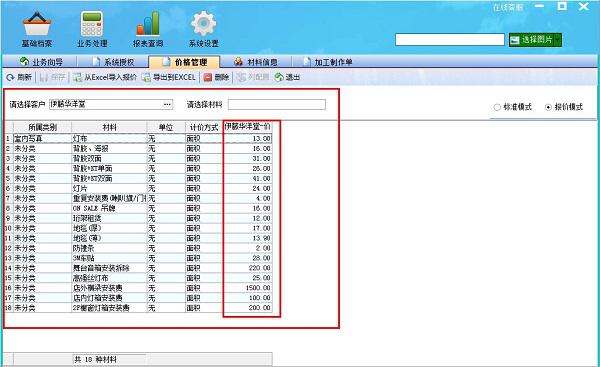The width and height of the screenshot is (600, 367).
Task: Click the 材料 column header
Action: coord(109,127)
